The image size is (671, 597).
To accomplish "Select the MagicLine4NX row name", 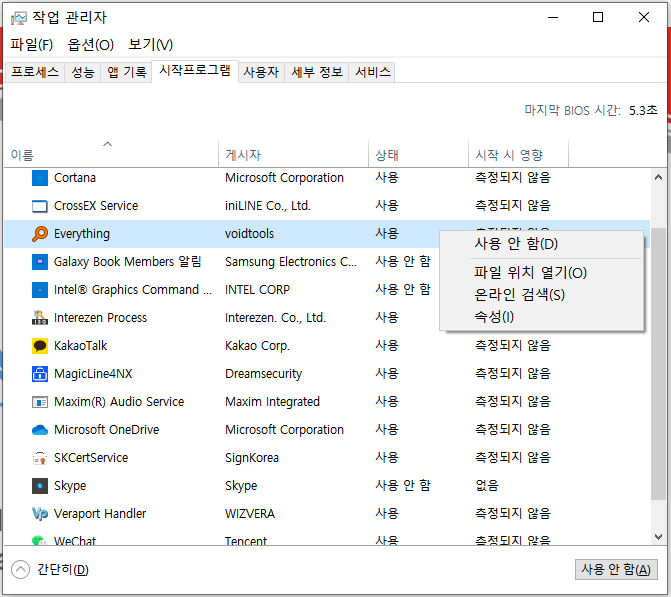I will (x=93, y=374).
